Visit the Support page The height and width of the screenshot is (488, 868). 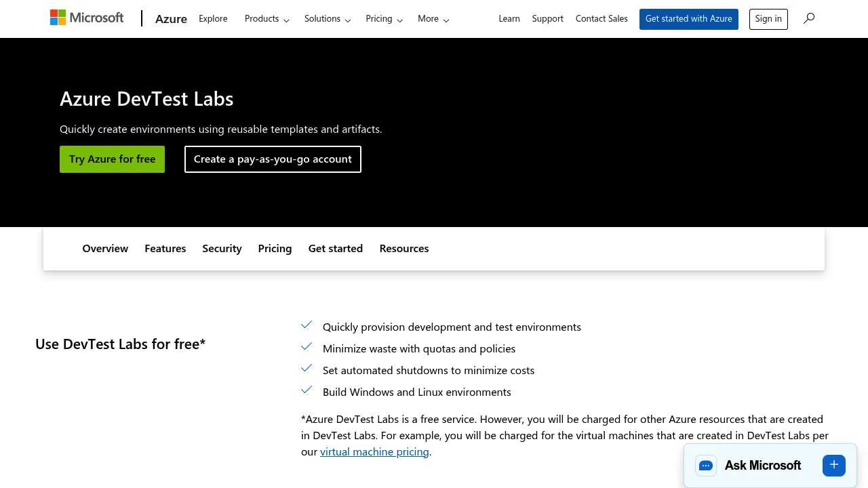[548, 19]
